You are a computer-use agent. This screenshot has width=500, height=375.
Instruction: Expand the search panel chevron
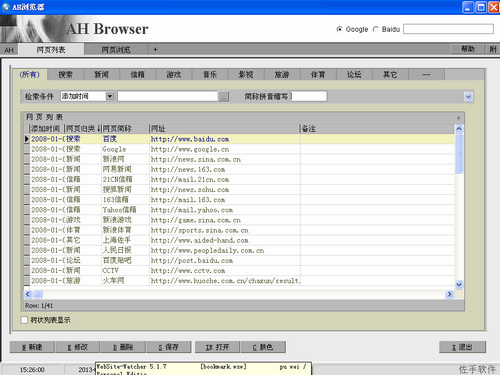click(x=468, y=97)
